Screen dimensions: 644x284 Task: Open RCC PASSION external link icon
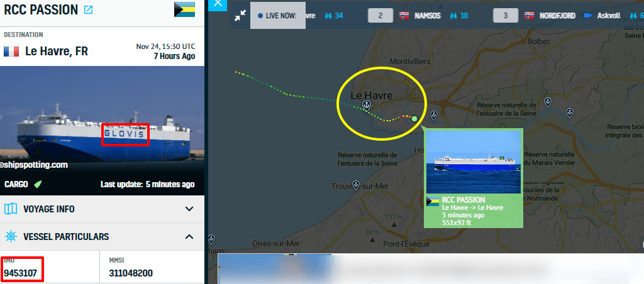[88, 10]
